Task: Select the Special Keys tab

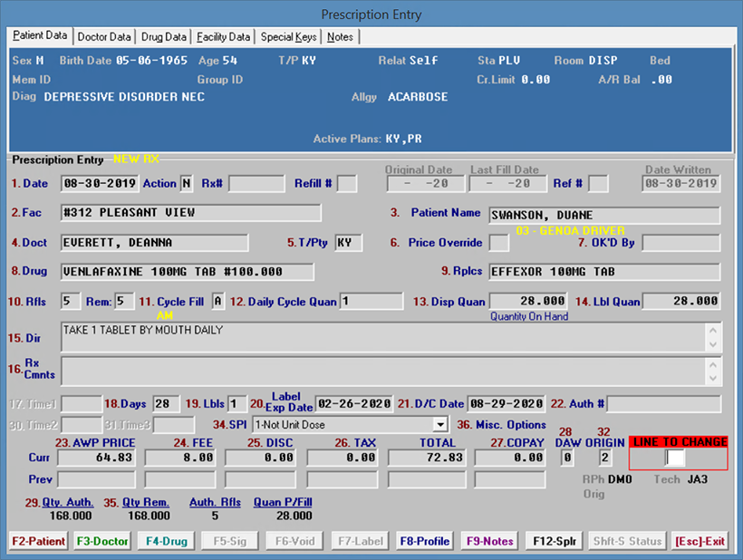Action: coord(289,37)
